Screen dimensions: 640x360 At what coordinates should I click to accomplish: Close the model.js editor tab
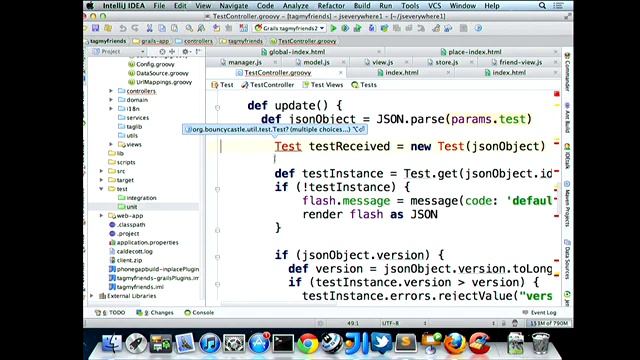click(x=344, y=62)
